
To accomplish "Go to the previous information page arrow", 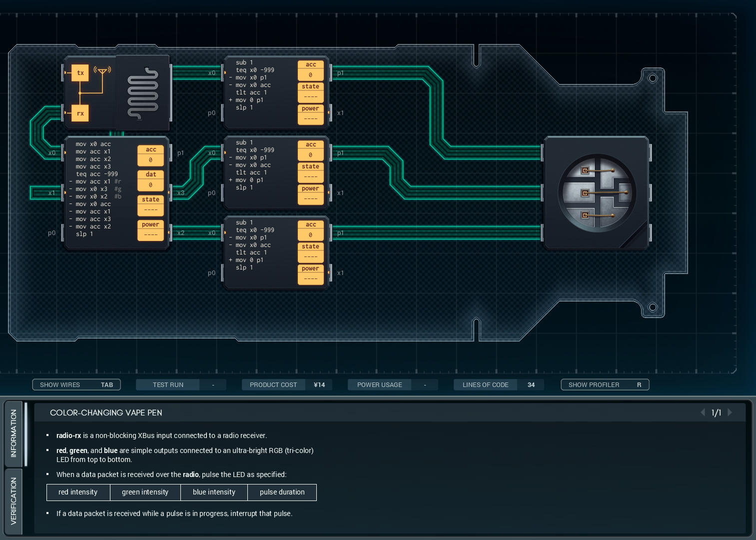I will point(703,412).
